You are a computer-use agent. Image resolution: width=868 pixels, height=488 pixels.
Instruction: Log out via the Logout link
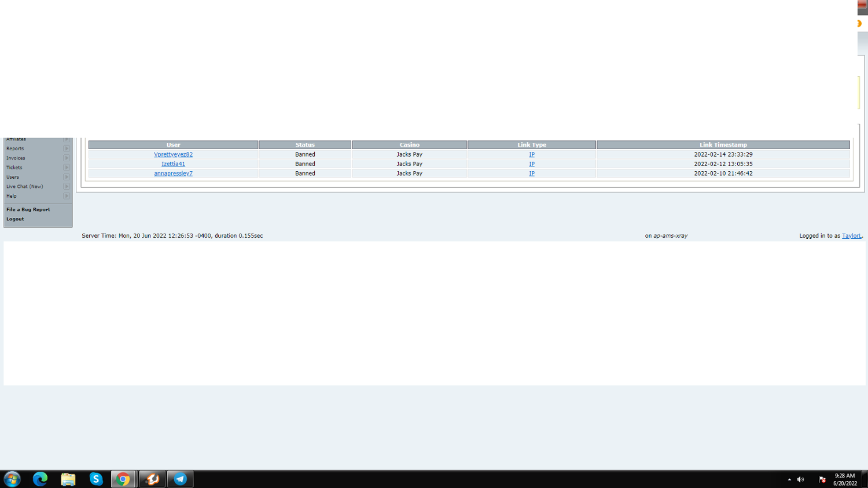(x=15, y=219)
